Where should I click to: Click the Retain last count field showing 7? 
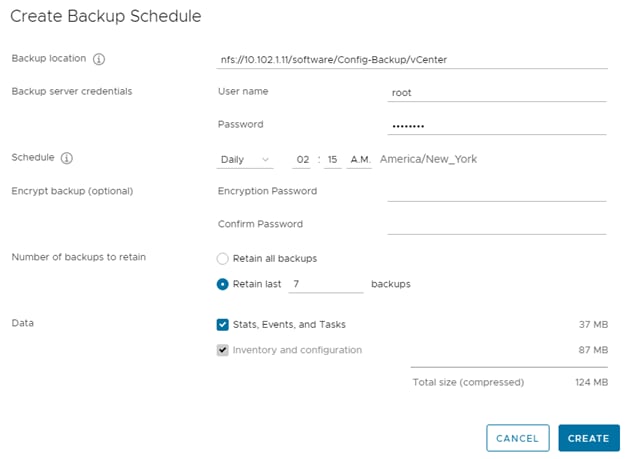(326, 284)
